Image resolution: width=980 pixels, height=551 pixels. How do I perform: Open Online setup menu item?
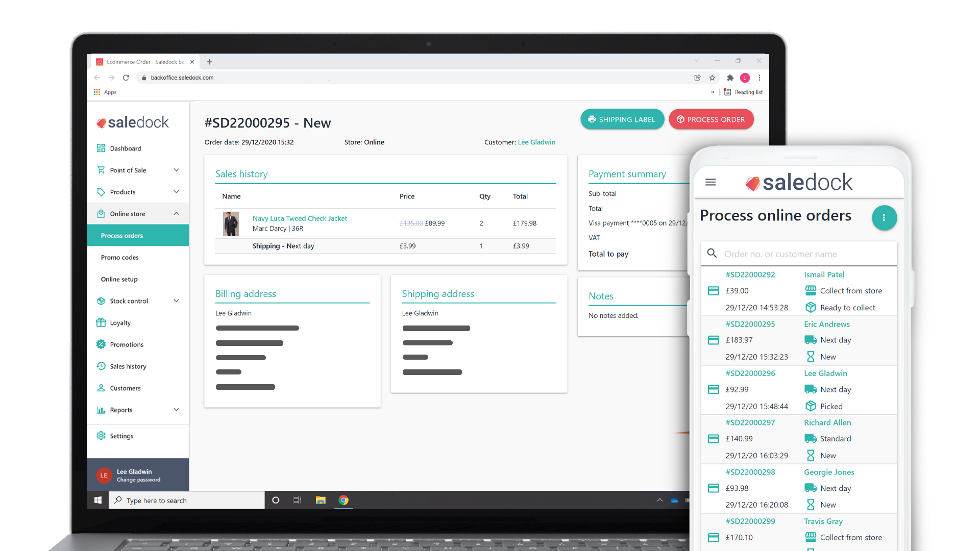[119, 279]
